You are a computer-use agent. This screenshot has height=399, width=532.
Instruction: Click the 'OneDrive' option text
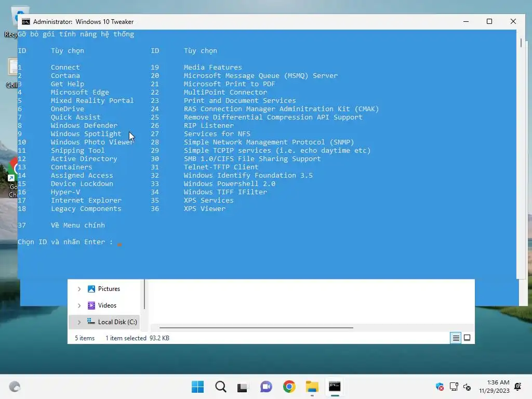(x=67, y=109)
